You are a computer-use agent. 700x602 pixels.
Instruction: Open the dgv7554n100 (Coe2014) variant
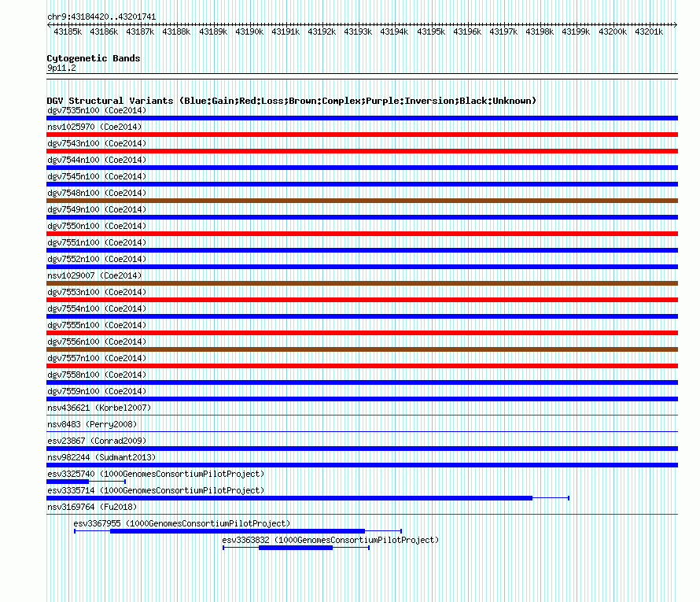click(x=97, y=308)
